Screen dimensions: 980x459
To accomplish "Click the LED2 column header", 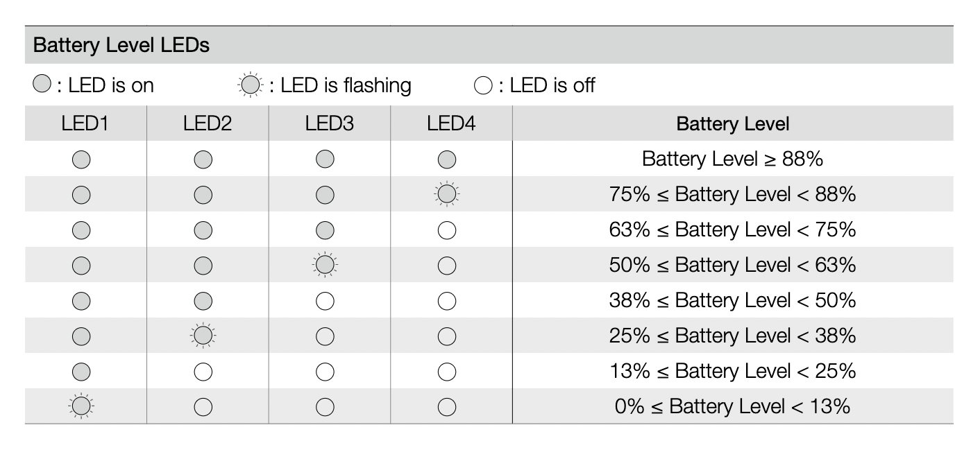I will pos(208,124).
